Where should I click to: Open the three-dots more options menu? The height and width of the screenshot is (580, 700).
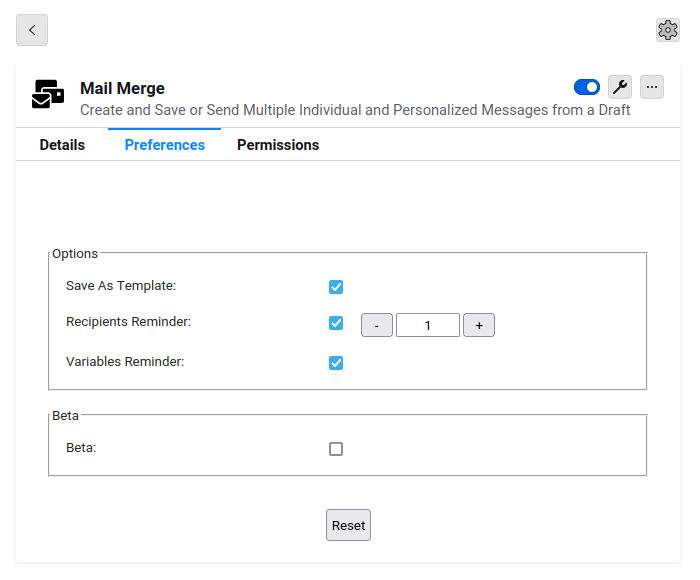(652, 87)
